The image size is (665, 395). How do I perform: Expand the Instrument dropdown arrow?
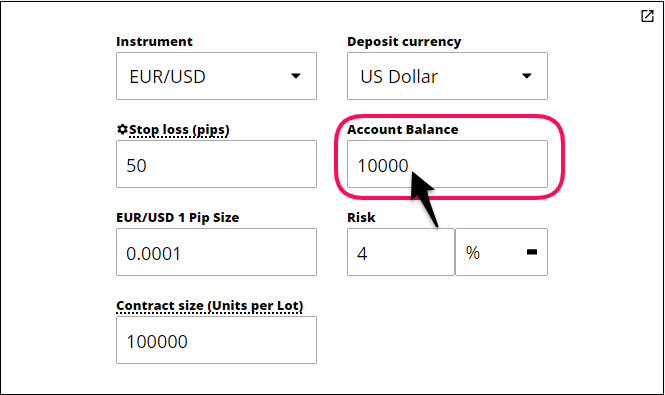296,76
